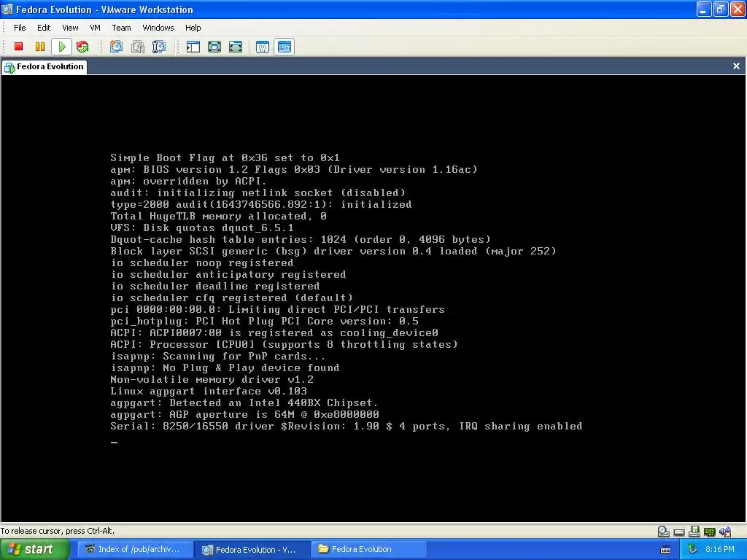Suspend the VM with the orange pause button

40,47
